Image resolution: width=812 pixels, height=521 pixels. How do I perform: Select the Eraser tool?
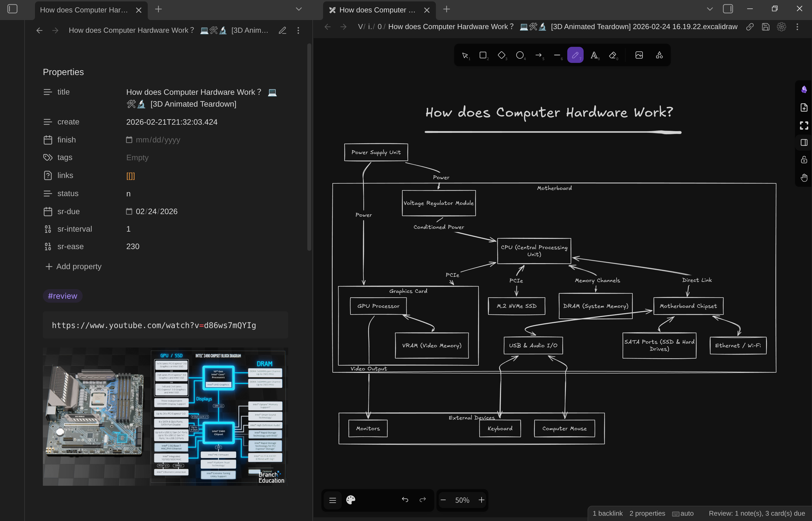point(613,55)
